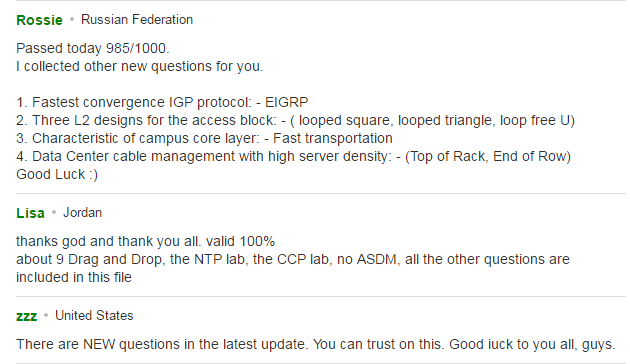Viewport: 630px width, 364px height.
Task: Click 'included in this file' text
Action: [74, 277]
